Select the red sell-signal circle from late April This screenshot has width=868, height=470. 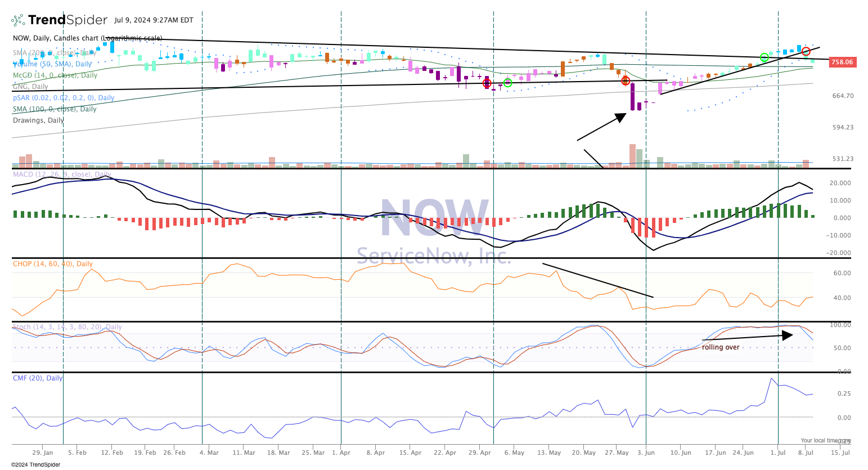pyautogui.click(x=486, y=83)
